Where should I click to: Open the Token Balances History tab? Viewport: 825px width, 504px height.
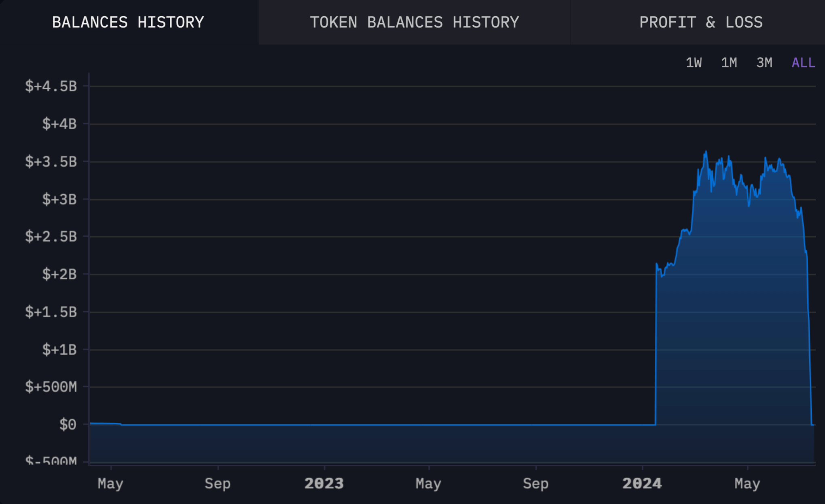pyautogui.click(x=414, y=22)
